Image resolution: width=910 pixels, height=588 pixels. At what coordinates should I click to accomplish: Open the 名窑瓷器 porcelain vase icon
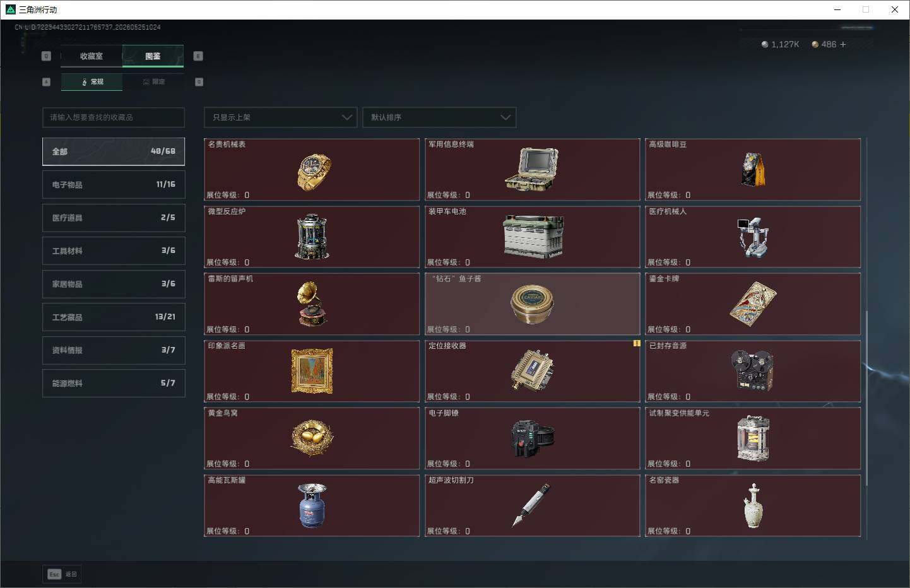point(753,505)
